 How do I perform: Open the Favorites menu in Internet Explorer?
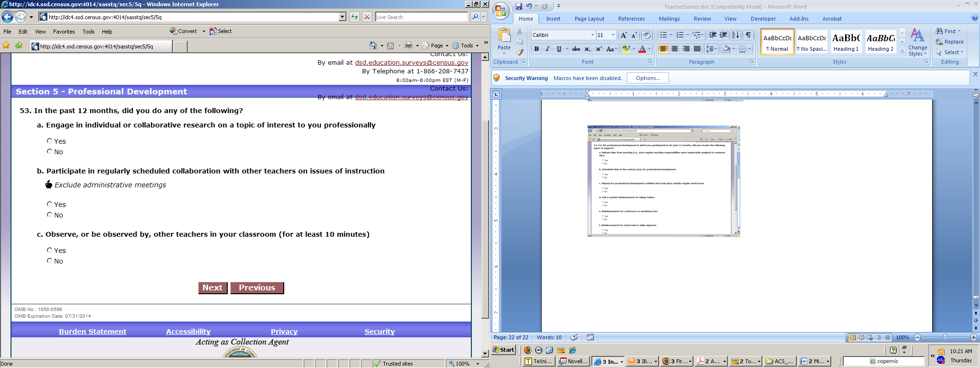pyautogui.click(x=64, y=32)
